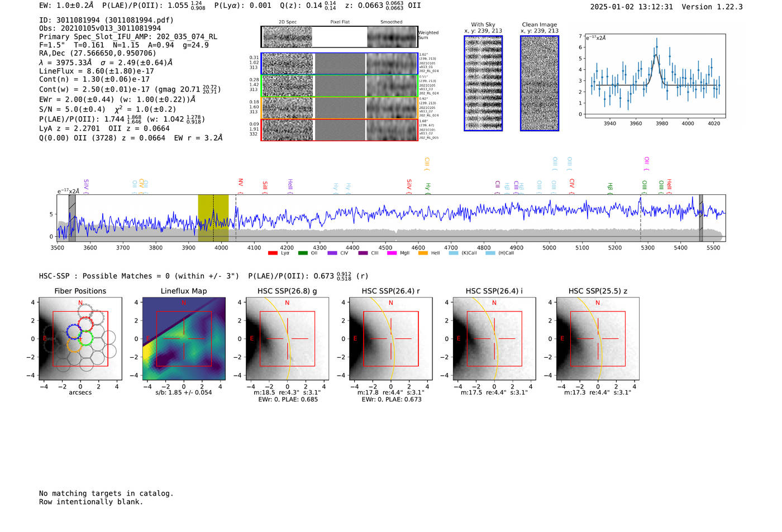The width and height of the screenshot is (782, 532).
Task: Click the blue fiber circle in Fiber Positions
Action: coord(74,332)
